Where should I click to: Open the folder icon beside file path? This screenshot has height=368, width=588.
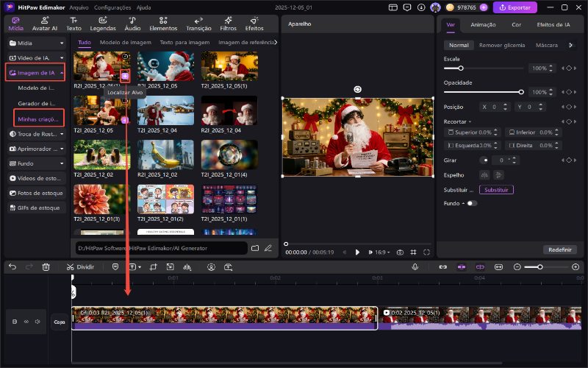coord(255,248)
